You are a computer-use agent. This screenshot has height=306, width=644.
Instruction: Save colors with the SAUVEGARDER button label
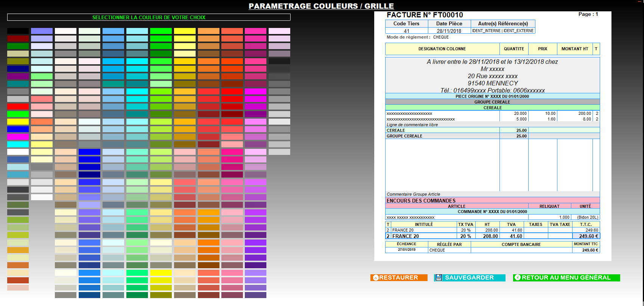469,278
